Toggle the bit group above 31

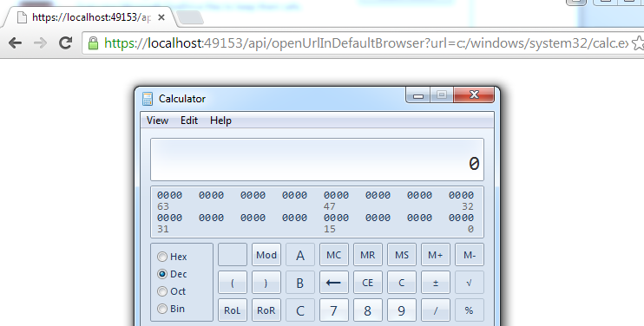point(169,218)
